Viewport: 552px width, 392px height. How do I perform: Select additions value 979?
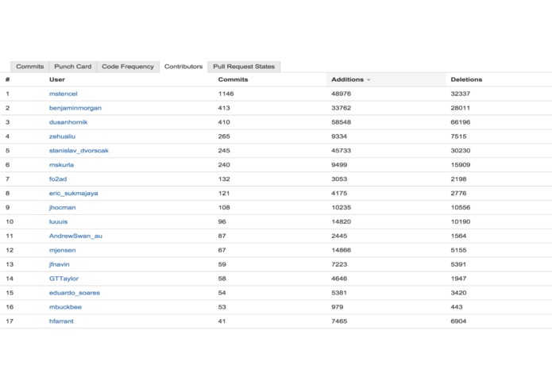click(338, 307)
